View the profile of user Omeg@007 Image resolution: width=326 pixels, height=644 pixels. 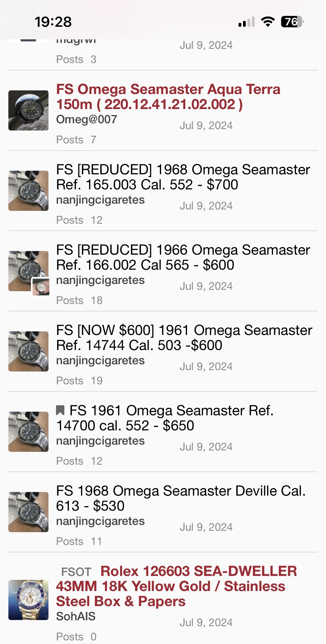[x=87, y=120]
